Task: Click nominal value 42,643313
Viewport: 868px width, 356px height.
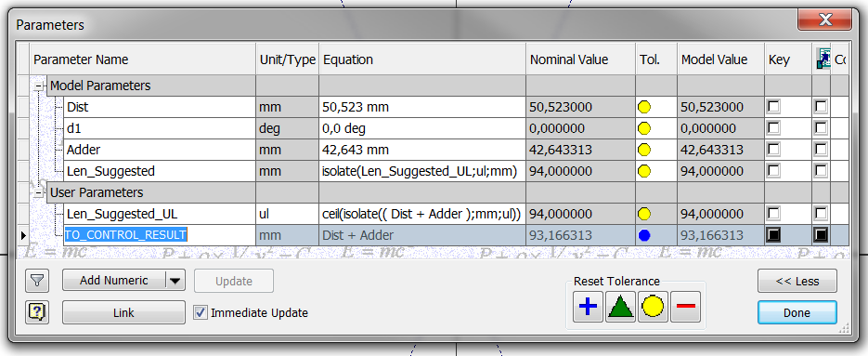Action: 581,150
